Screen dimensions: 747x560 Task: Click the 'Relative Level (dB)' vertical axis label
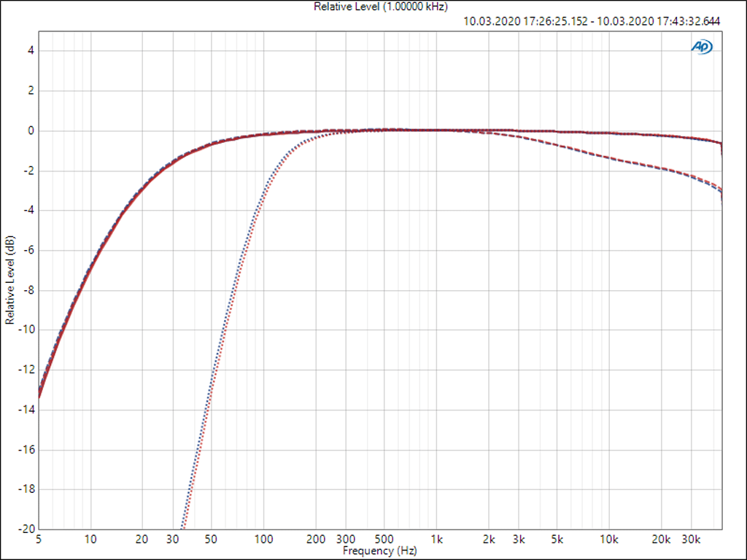(x=9, y=280)
